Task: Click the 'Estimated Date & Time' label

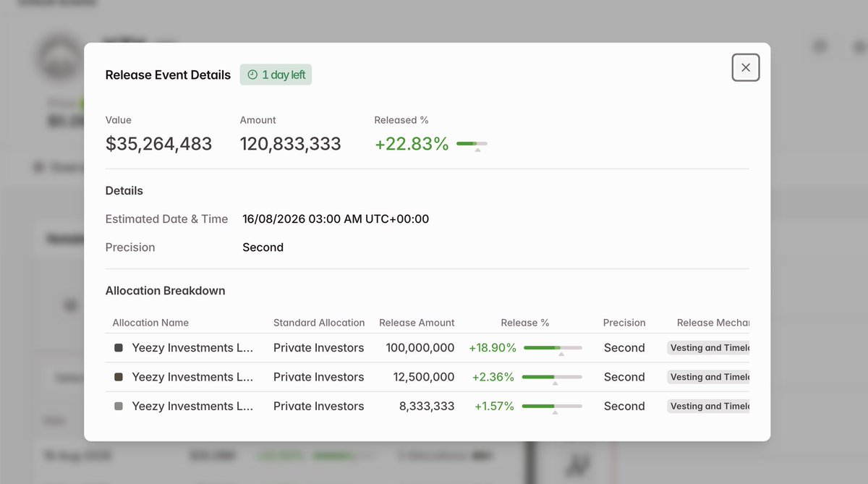Action: pos(167,219)
